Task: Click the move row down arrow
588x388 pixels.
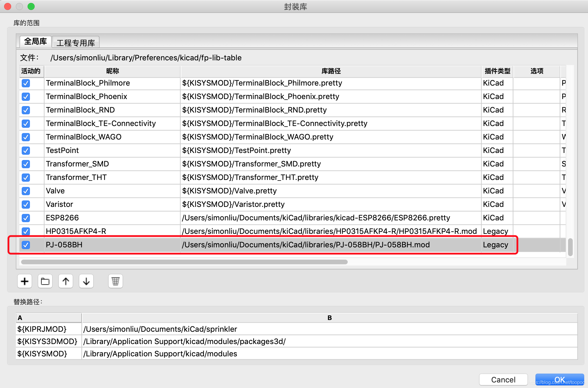Action: pos(86,281)
